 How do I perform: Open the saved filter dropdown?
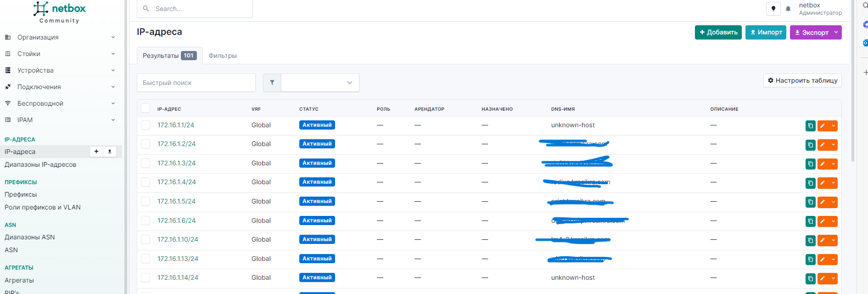(320, 83)
